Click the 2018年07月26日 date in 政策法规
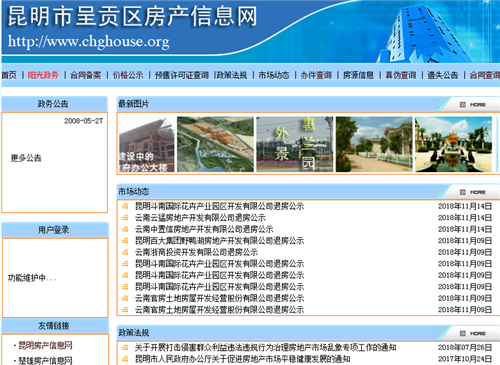 465,348
